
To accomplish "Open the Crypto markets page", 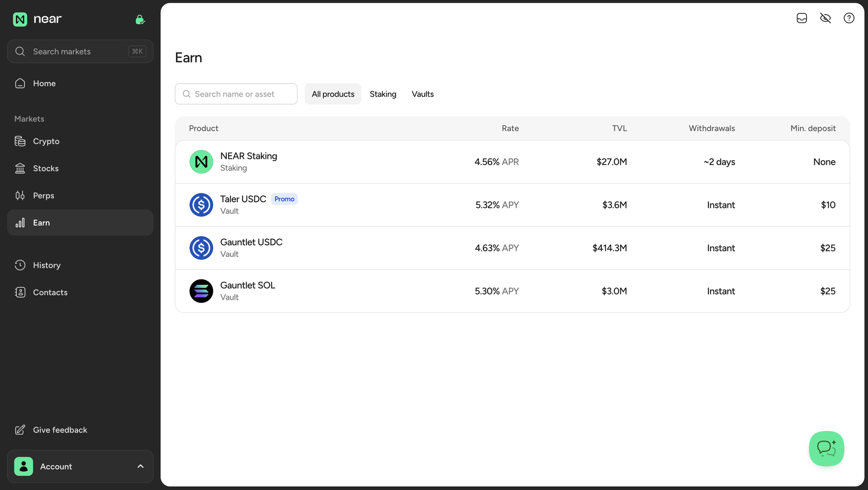I will click(x=80, y=141).
